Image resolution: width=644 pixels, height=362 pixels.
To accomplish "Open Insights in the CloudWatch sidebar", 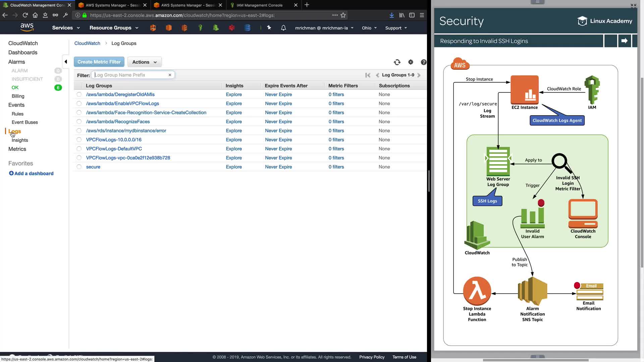I will click(x=20, y=140).
